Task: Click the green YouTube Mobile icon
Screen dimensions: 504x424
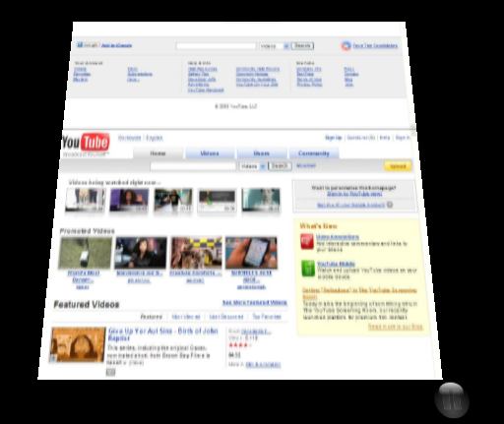Action: [308, 269]
